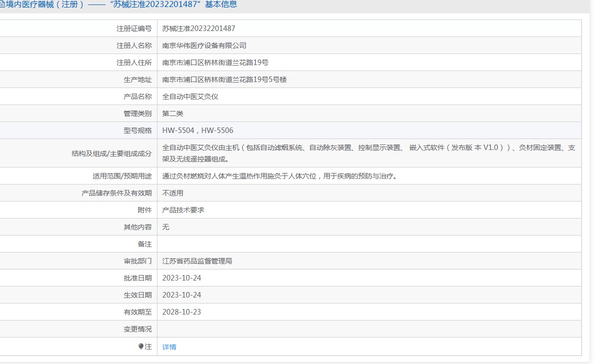This screenshot has height=364, width=598.
Task: Click the 注册人名称 label
Action: click(x=134, y=46)
